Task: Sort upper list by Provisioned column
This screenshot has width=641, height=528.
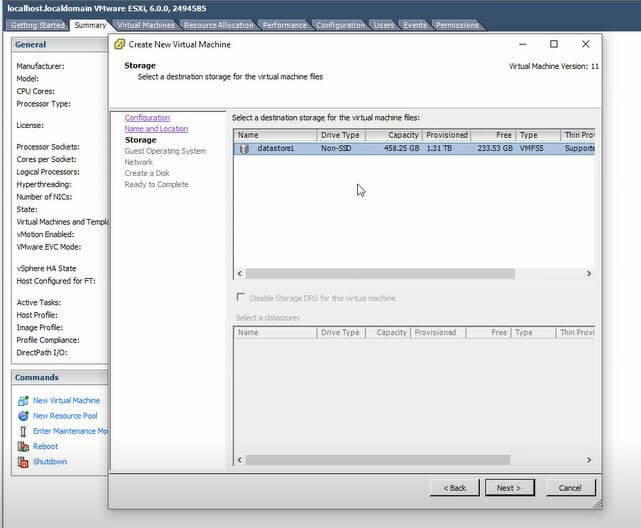Action: pyautogui.click(x=446, y=135)
